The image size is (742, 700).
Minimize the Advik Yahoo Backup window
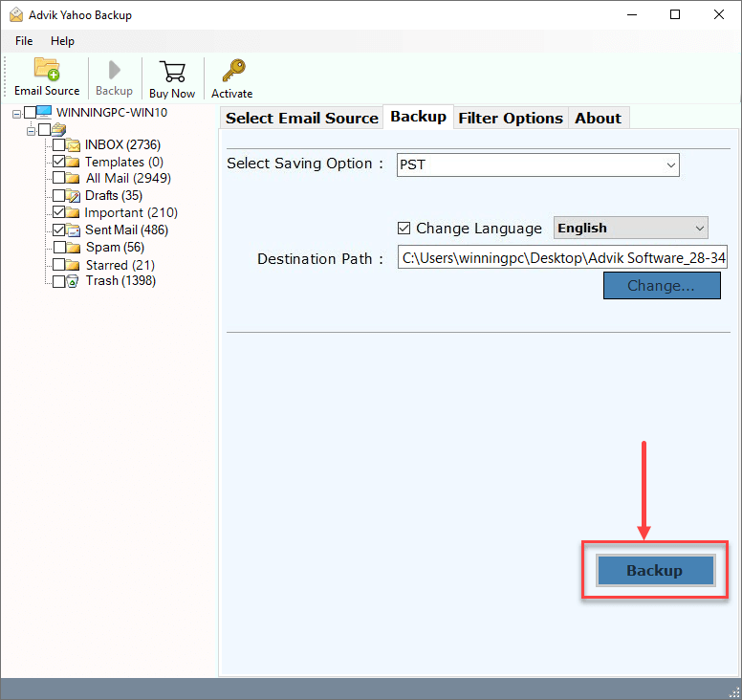pos(632,14)
